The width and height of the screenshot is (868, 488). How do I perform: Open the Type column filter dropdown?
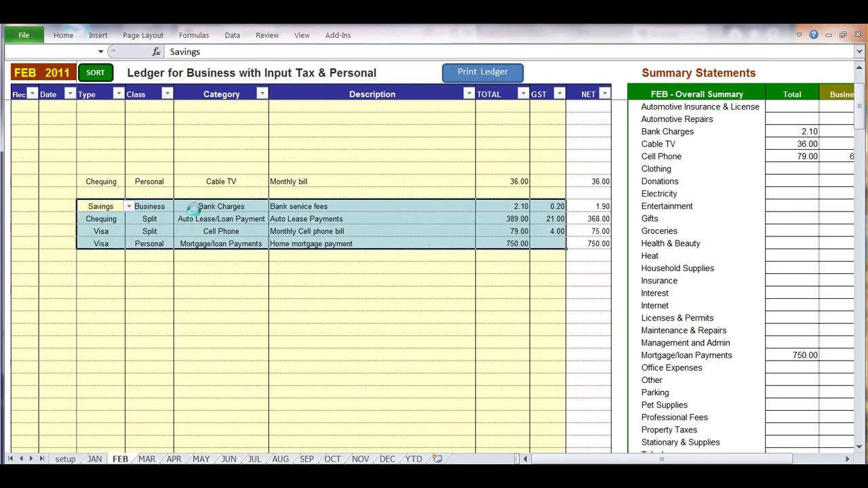(119, 94)
